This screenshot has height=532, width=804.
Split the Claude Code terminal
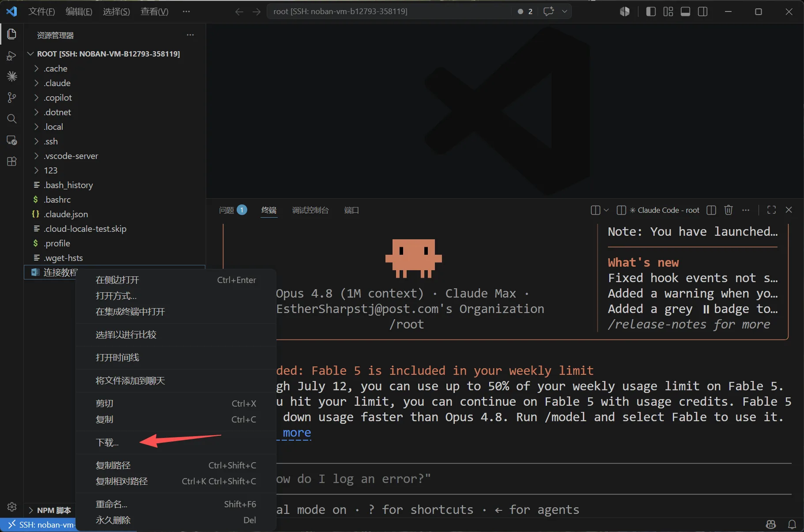coord(711,210)
